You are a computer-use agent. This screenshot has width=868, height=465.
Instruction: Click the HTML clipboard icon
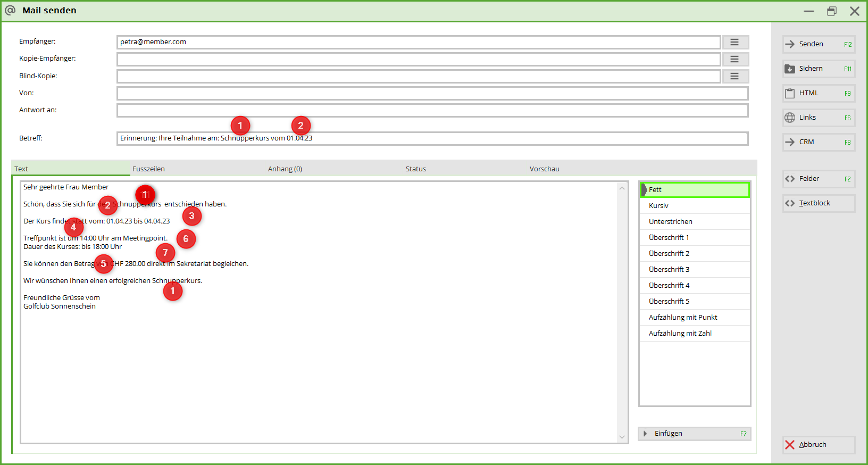pyautogui.click(x=790, y=93)
